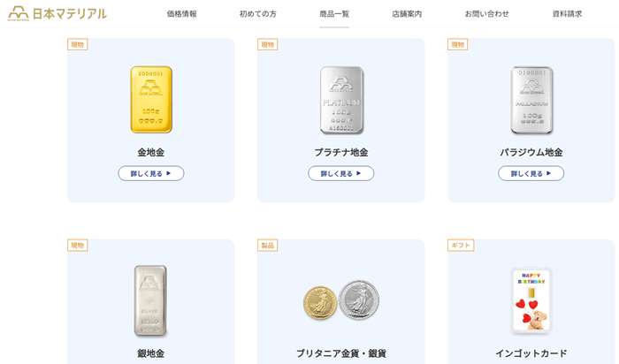This screenshot has width=619, height=364.
Task: Open the ブリタニア金貨・銀貨 title link
Action: click(x=340, y=353)
